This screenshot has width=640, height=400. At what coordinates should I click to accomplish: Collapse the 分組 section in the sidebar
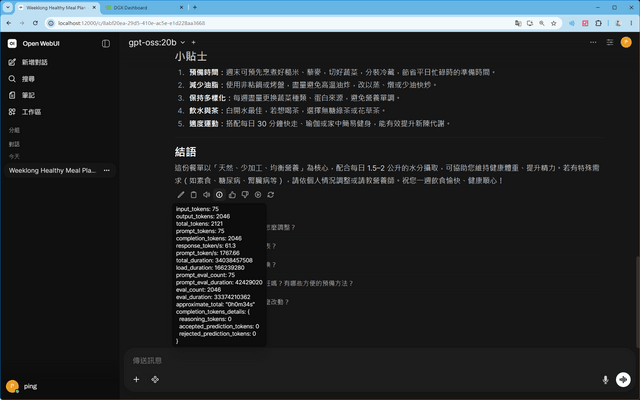14,130
